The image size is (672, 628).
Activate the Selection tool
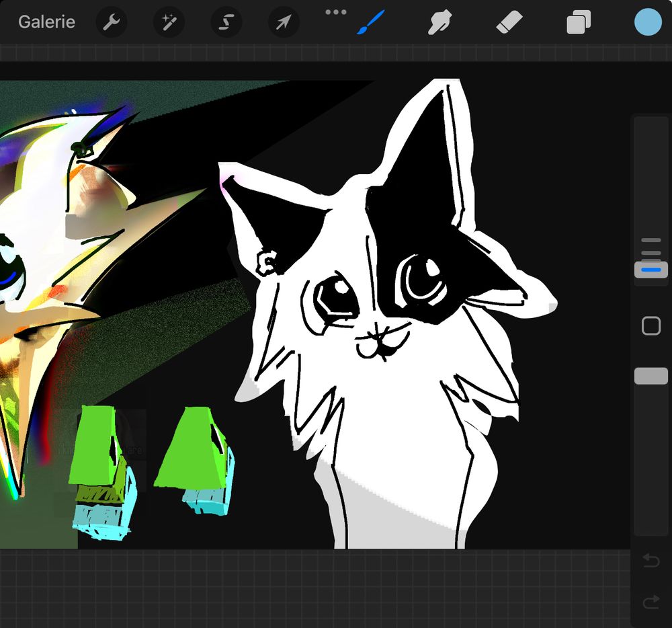(x=226, y=22)
